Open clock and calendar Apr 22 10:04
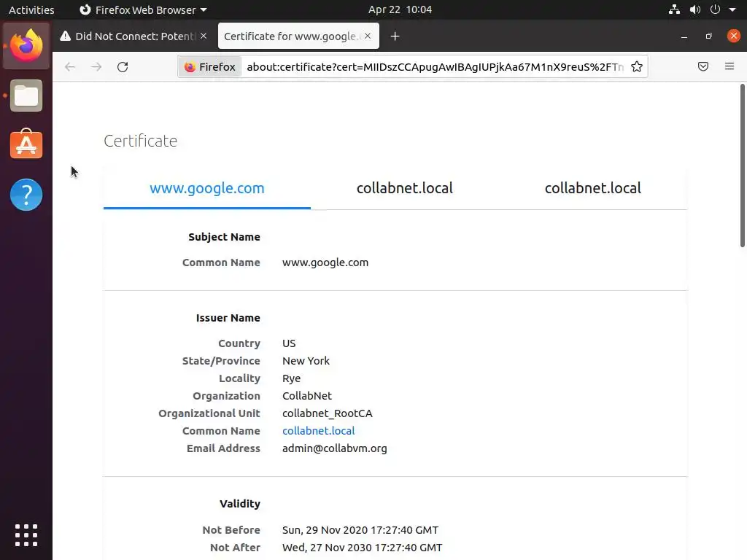Screen dimensions: 747x560 (400, 9)
